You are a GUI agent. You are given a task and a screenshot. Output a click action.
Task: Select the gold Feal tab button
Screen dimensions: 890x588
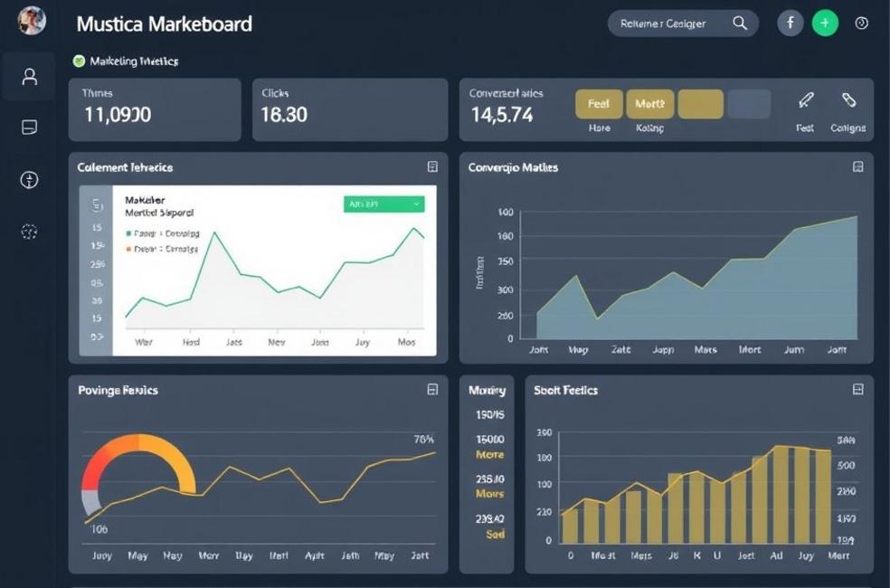599,104
